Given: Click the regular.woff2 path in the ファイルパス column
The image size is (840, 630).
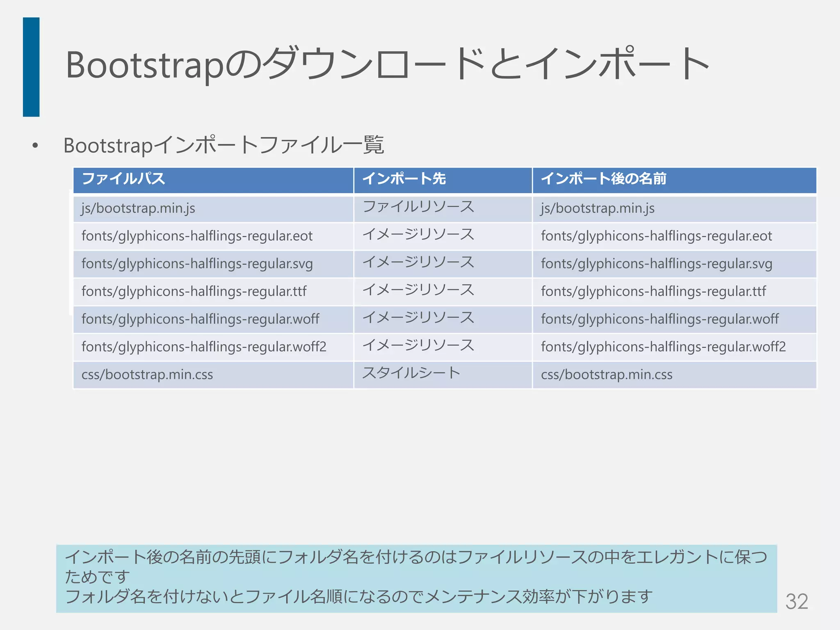Looking at the screenshot, I should [204, 347].
